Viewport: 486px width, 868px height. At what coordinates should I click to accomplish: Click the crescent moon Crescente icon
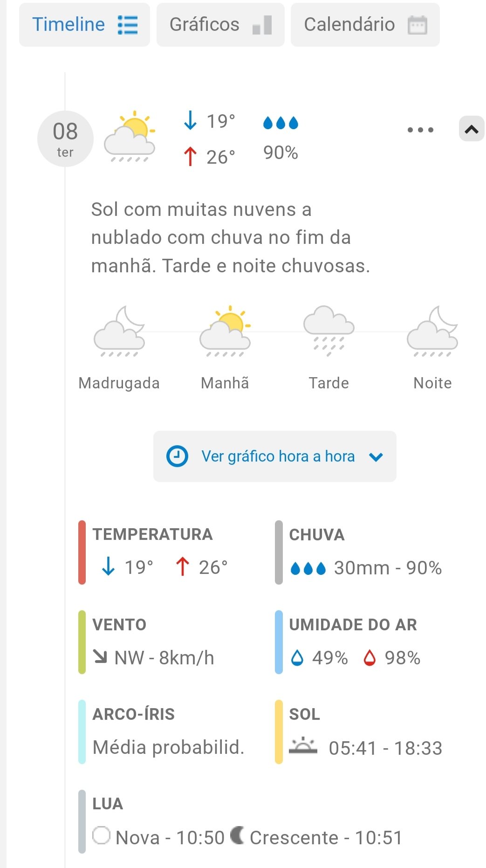point(237,835)
